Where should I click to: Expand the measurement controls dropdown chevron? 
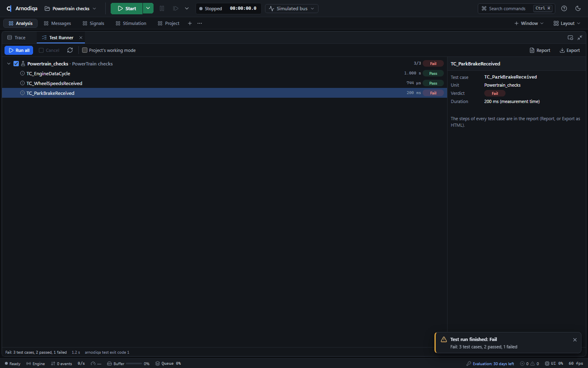187,9
